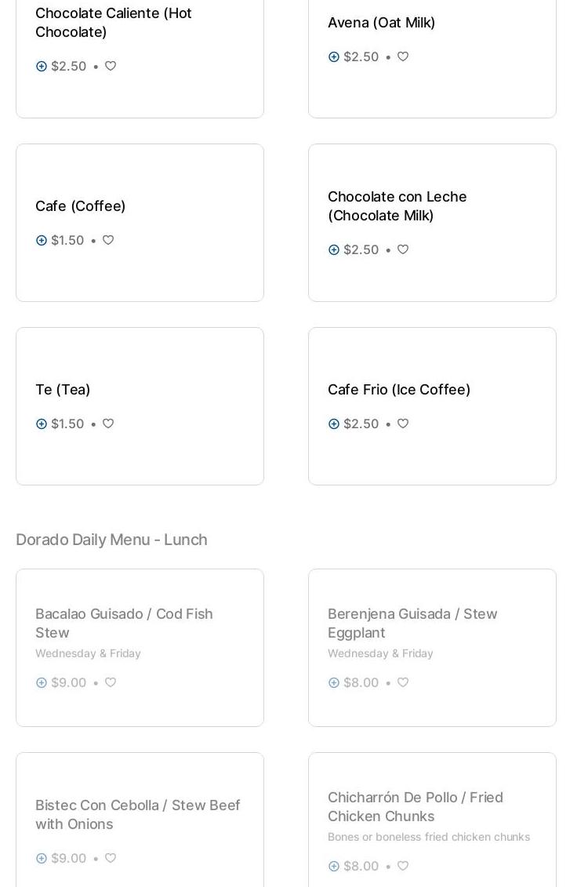Add Te (Tea) with plus icon
Screen dimensions: 588x887
[42, 424]
